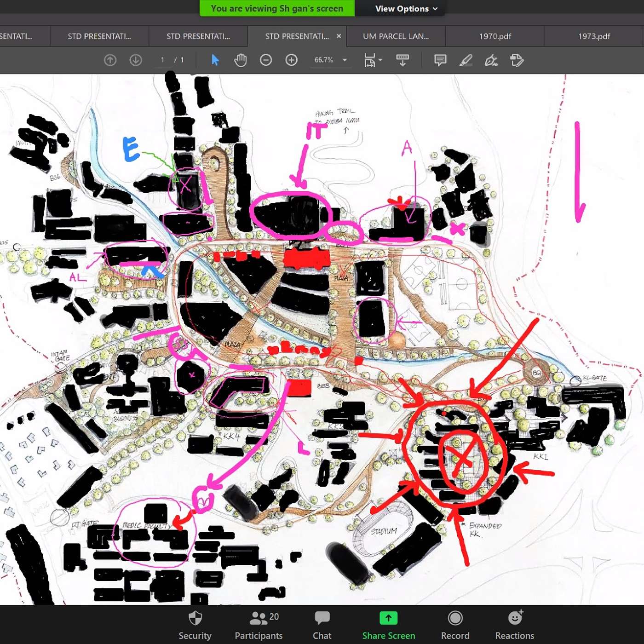This screenshot has width=644, height=644.
Task: Activate the selection arrow tool
Action: 215,60
